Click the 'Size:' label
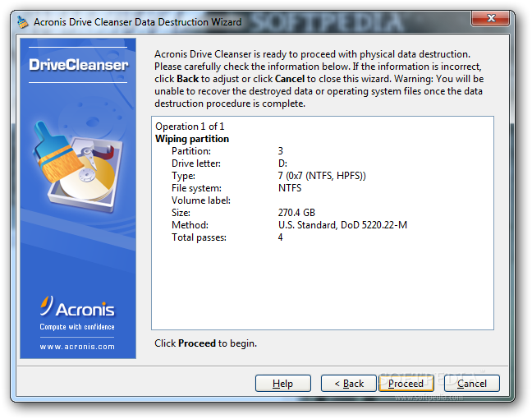The image size is (532, 419). coord(181,213)
